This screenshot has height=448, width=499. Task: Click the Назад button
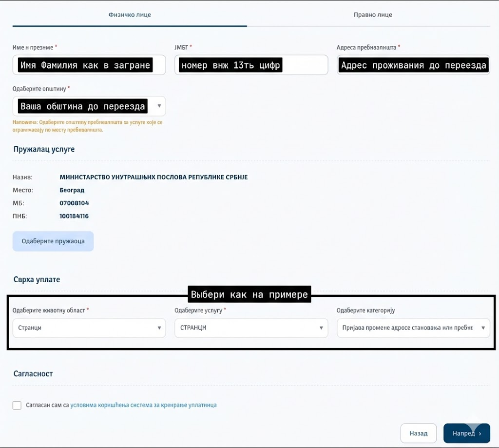click(418, 433)
